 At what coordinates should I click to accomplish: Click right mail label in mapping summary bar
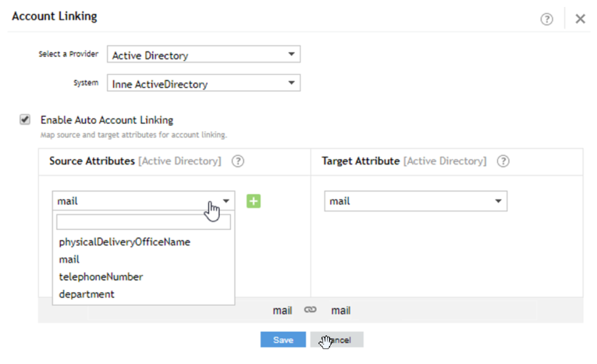[x=340, y=311]
